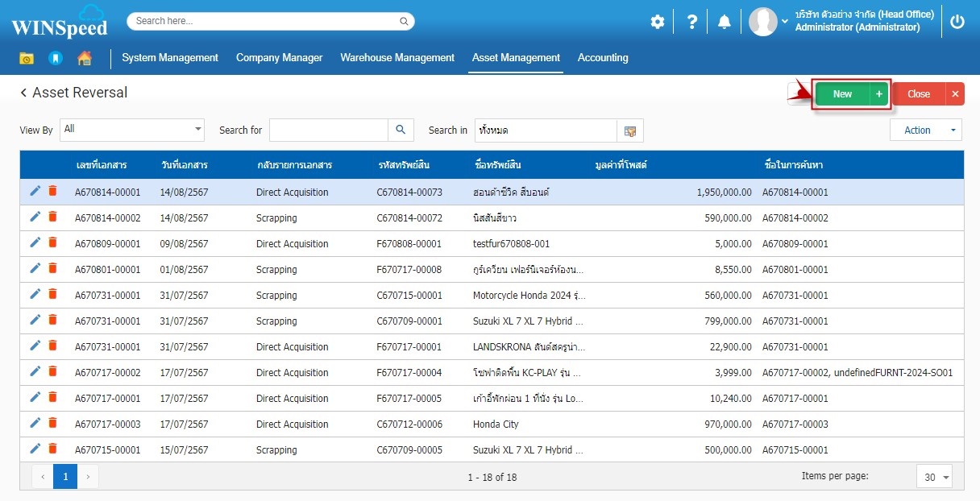This screenshot has width=980, height=501.
Task: Click the user avatar picture
Action: click(x=763, y=22)
